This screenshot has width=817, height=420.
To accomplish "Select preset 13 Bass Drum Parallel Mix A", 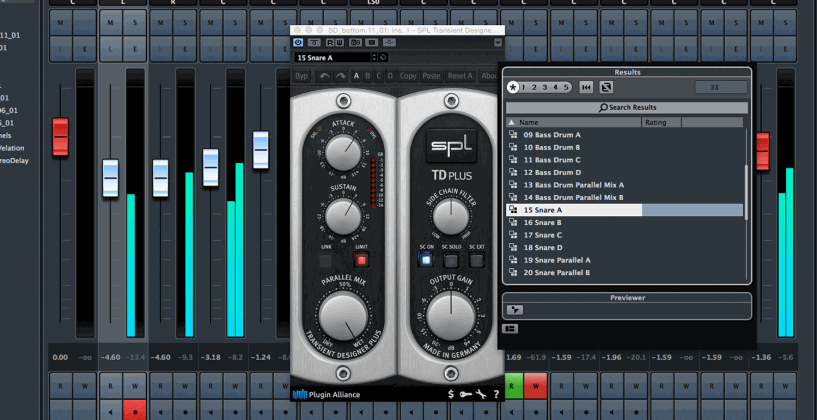I will [624, 184].
